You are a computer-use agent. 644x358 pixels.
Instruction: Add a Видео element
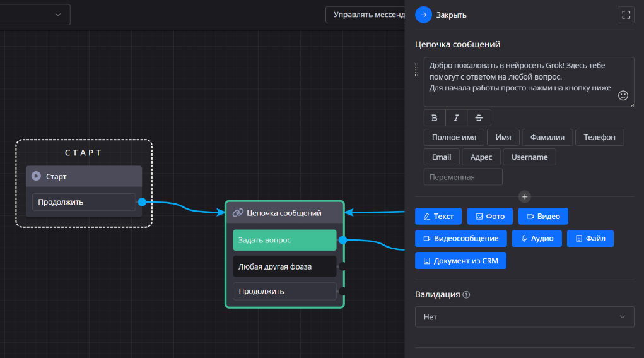(x=543, y=217)
